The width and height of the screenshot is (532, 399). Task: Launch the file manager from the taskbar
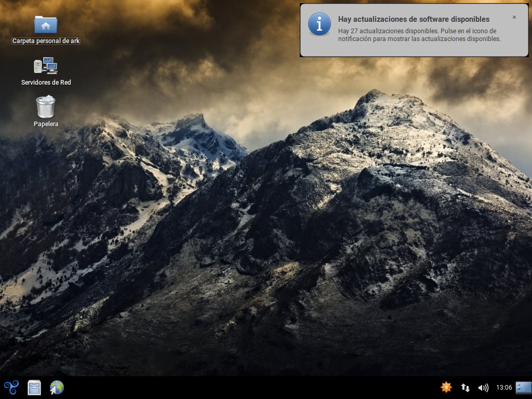[x=34, y=388]
